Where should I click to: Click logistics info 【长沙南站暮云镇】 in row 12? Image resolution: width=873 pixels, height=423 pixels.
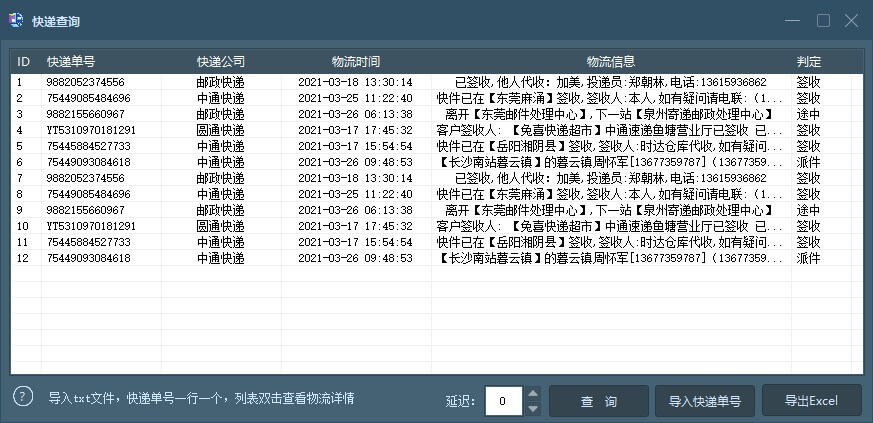click(610, 259)
